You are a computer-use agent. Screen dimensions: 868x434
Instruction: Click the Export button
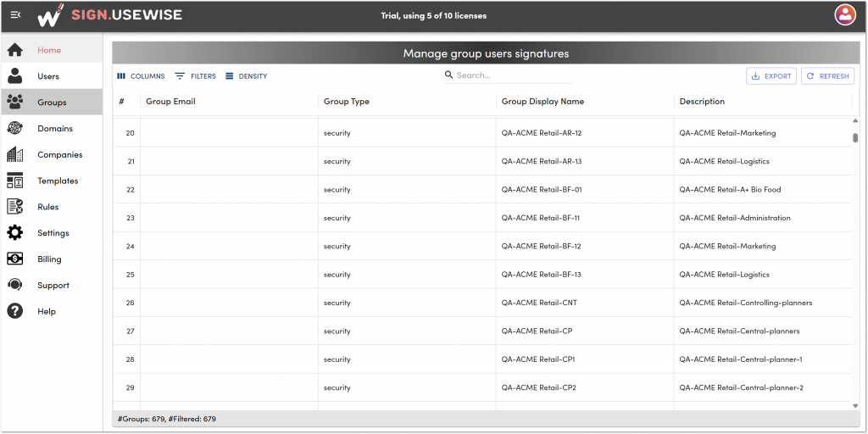pyautogui.click(x=771, y=76)
